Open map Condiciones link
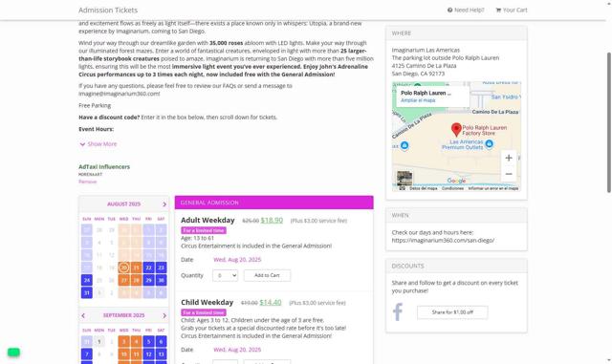612x364 pixels. (452, 188)
